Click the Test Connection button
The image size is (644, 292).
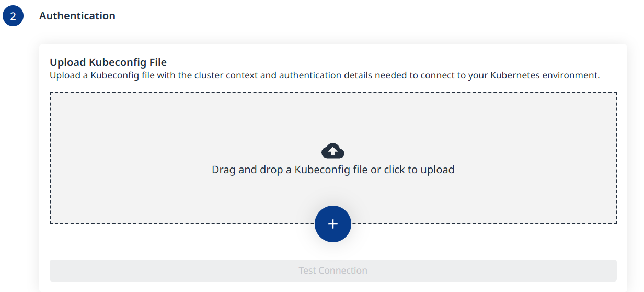[333, 271]
